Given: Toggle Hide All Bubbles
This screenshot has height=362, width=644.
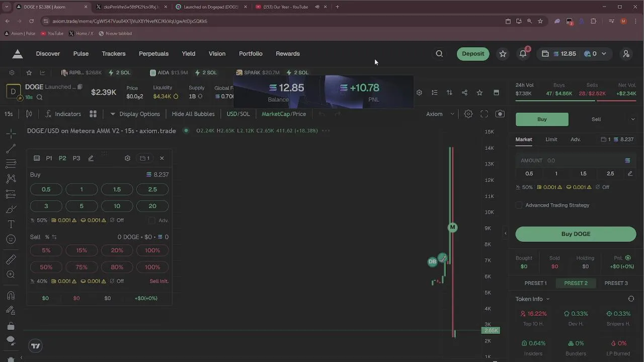Looking at the screenshot, I should (x=193, y=114).
